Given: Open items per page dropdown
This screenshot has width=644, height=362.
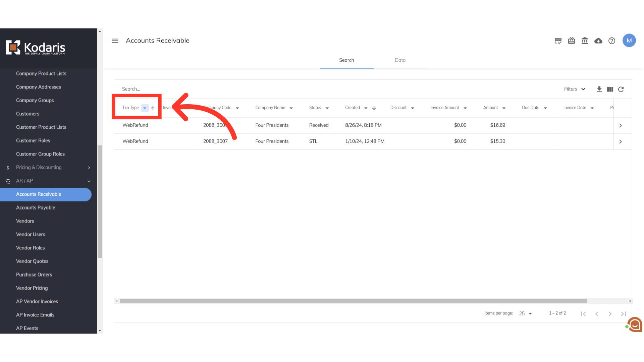Looking at the screenshot, I should coord(525,313).
